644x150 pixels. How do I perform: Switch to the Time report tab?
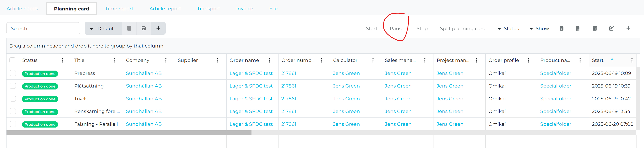119,8
